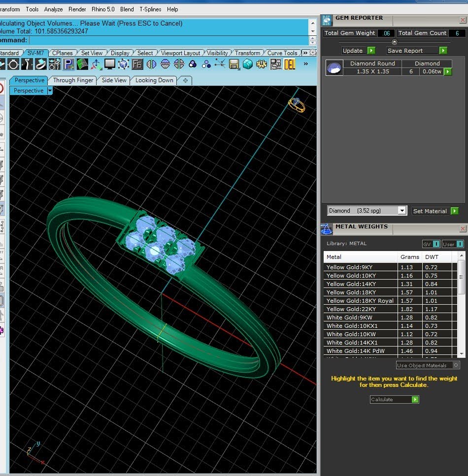Click the floppy disk save icon
The width and height of the screenshot is (468, 476).
(234, 64)
